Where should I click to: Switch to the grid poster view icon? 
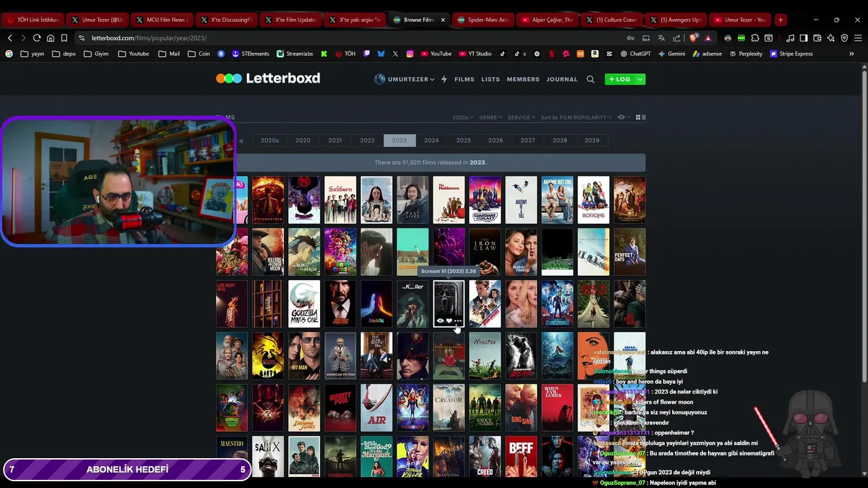pyautogui.click(x=637, y=117)
